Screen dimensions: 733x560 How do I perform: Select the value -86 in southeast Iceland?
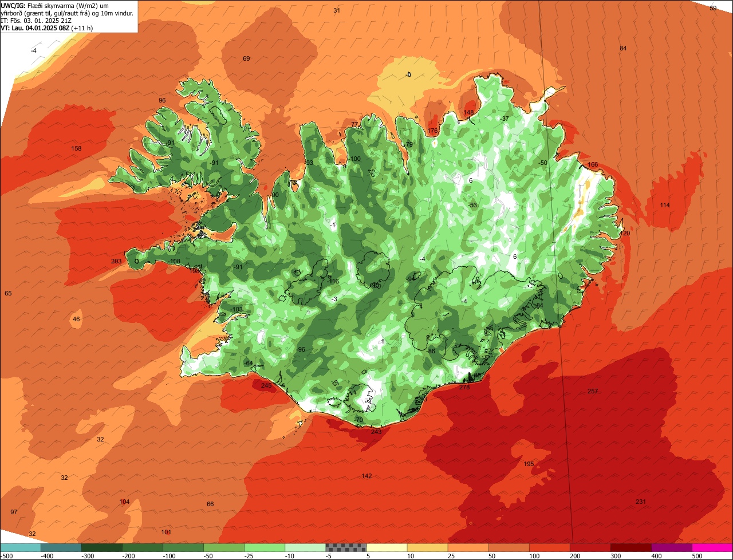431,351
